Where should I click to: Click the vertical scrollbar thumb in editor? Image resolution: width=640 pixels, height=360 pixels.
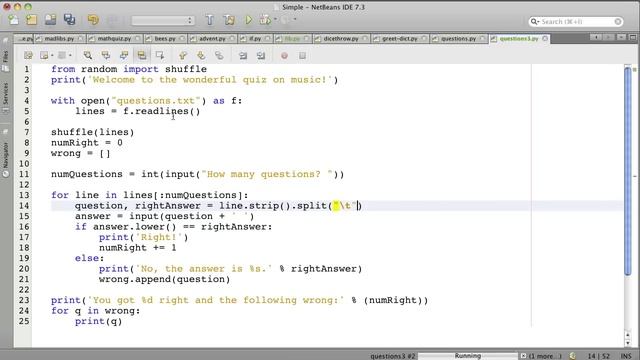(x=628, y=171)
